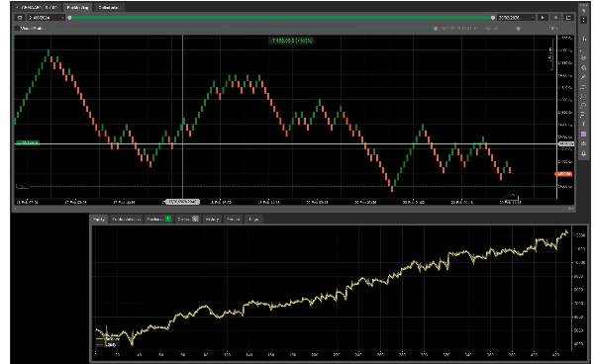Open the History tab

[x=212, y=219]
